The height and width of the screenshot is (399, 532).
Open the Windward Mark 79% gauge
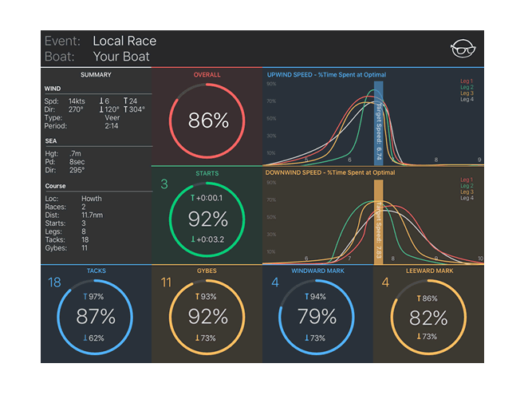click(x=317, y=316)
